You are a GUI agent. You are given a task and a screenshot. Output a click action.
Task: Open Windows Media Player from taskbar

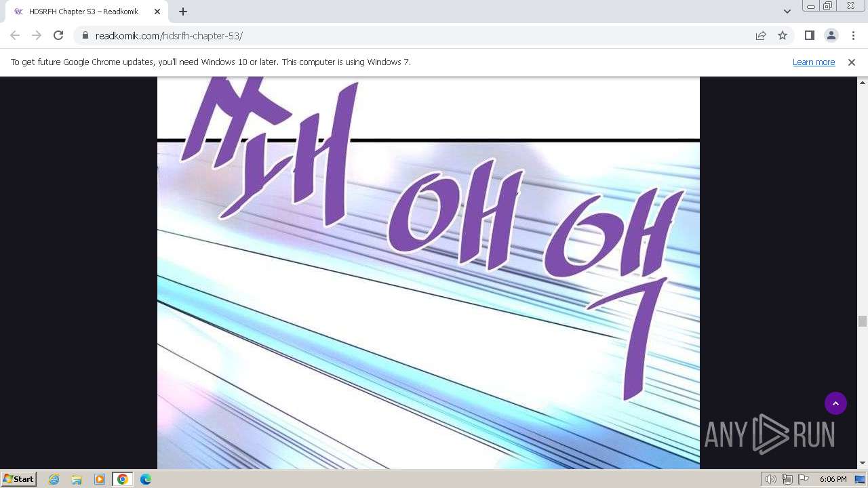(x=100, y=479)
